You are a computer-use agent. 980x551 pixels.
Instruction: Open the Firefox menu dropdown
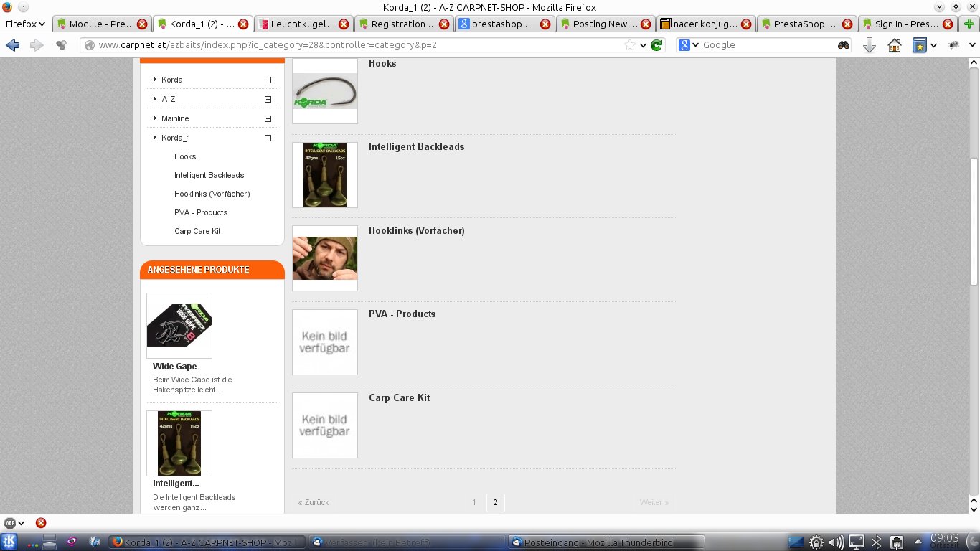point(25,24)
